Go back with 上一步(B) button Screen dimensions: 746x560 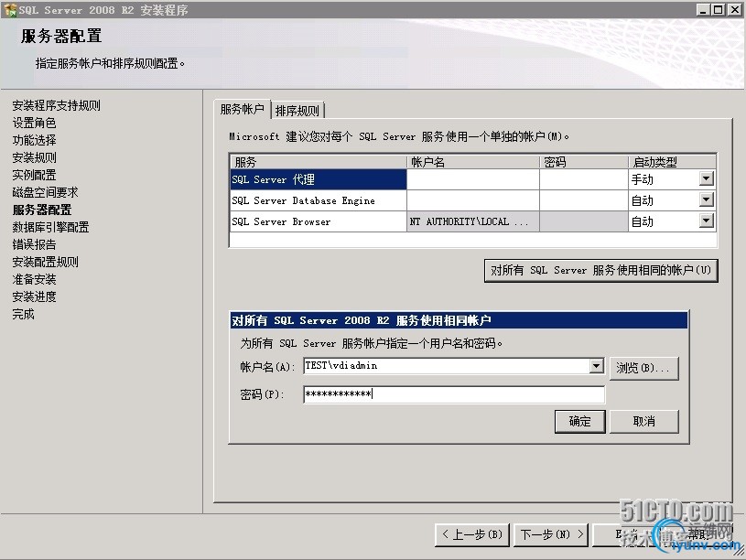[472, 534]
